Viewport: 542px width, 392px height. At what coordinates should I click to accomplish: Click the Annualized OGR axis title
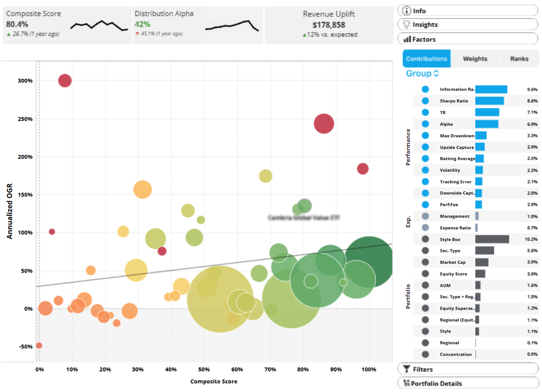tap(9, 211)
